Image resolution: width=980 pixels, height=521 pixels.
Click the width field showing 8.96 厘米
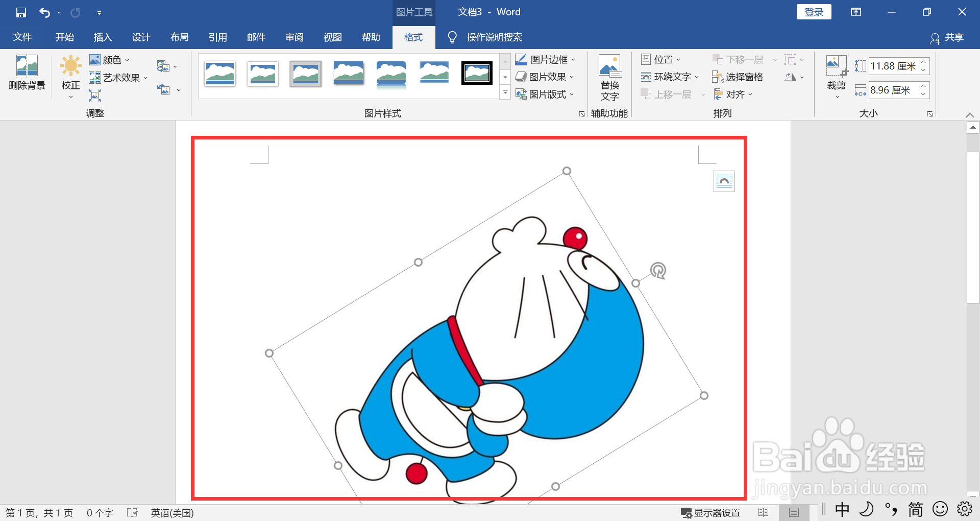[894, 90]
